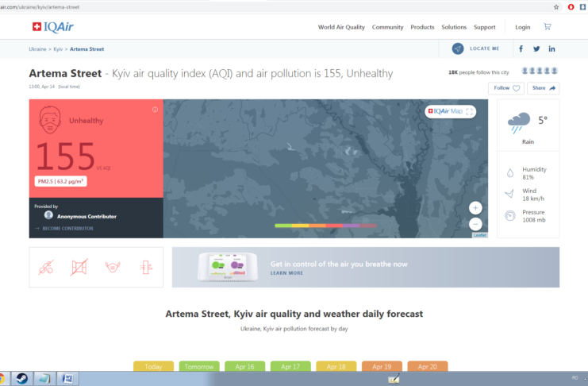Click the AQI color scale legend on map
Viewport: 588px width, 386px height.
(325, 226)
